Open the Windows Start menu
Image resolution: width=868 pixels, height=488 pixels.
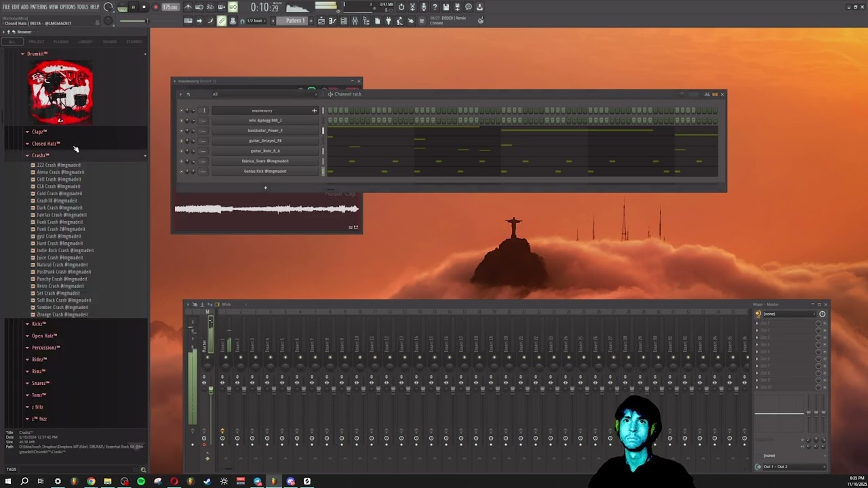click(x=8, y=481)
